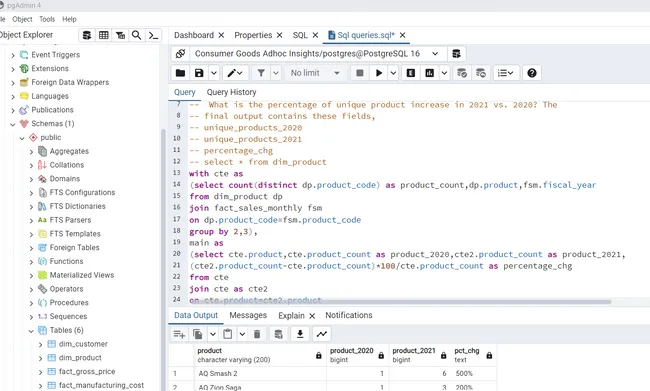Switch to the Notifications tab
The height and width of the screenshot is (391, 650).
click(x=349, y=315)
